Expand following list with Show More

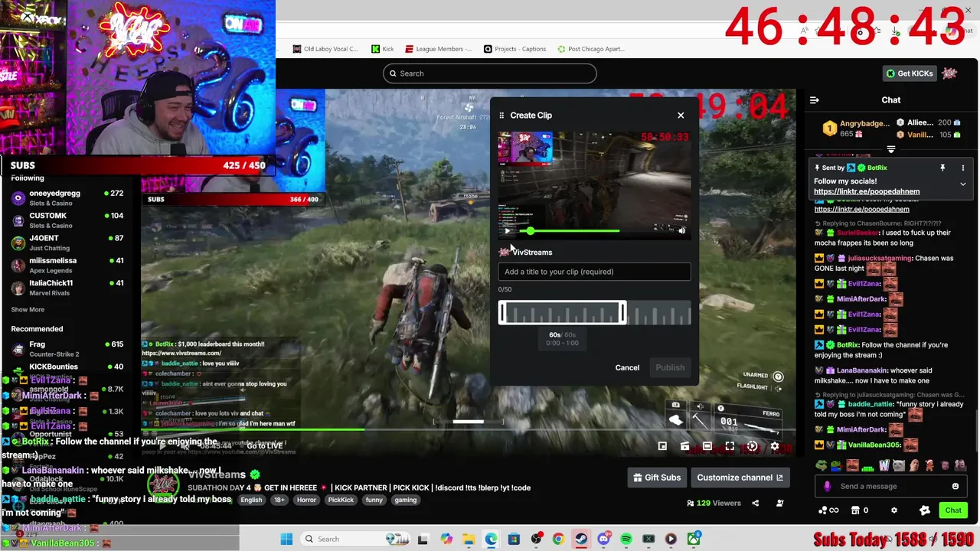[x=28, y=310]
